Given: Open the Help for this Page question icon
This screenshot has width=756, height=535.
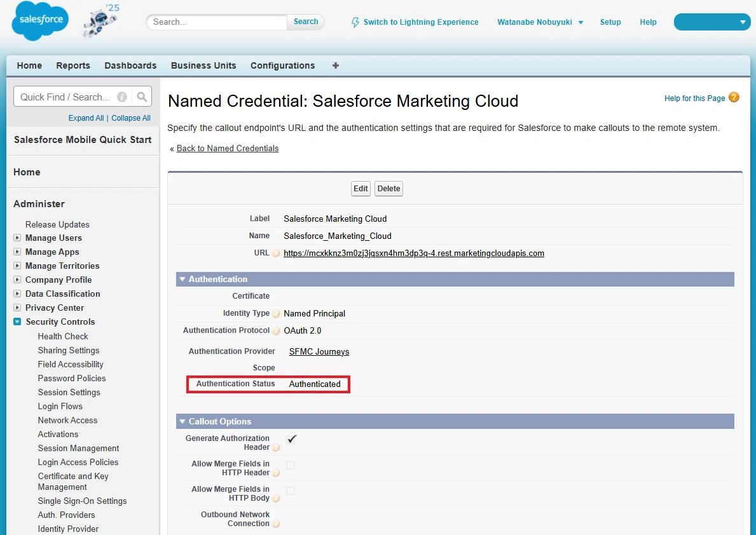Looking at the screenshot, I should 734,97.
